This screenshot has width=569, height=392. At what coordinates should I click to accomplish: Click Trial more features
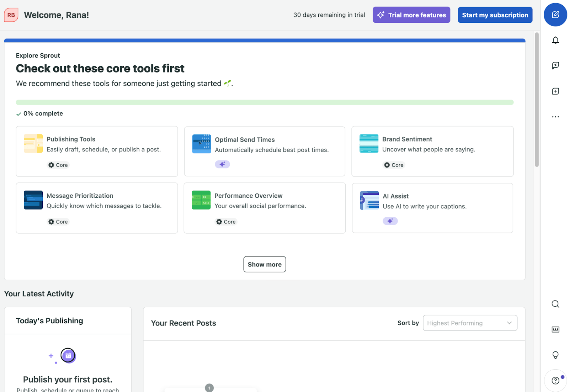(x=411, y=15)
